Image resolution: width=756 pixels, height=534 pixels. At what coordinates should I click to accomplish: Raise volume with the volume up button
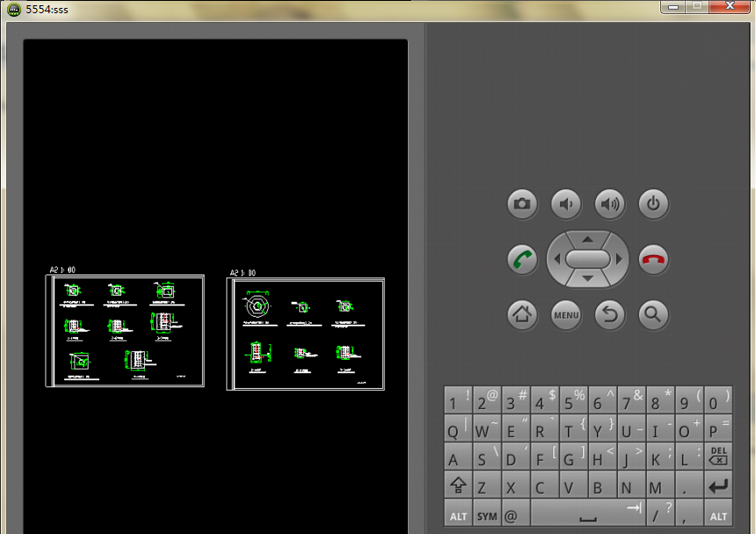click(610, 205)
